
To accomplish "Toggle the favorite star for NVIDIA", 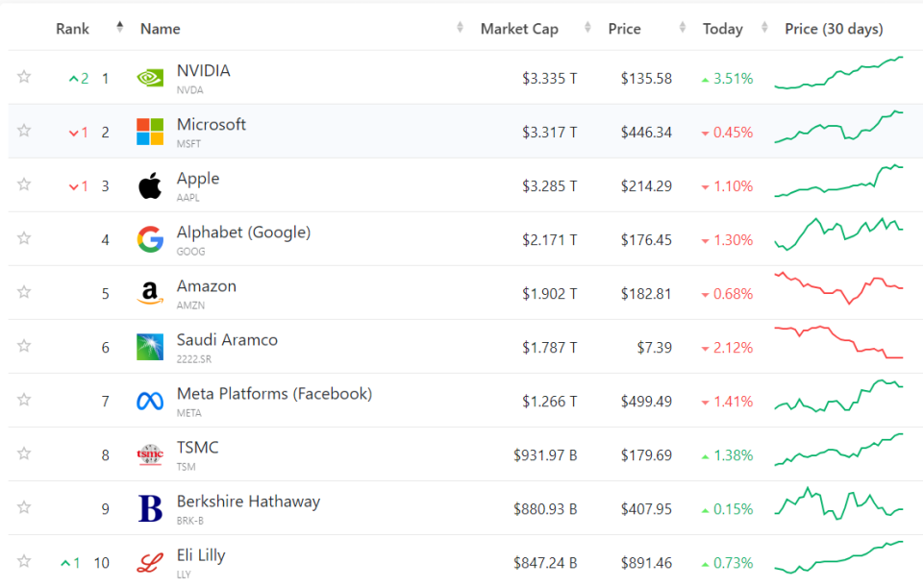I will point(24,77).
